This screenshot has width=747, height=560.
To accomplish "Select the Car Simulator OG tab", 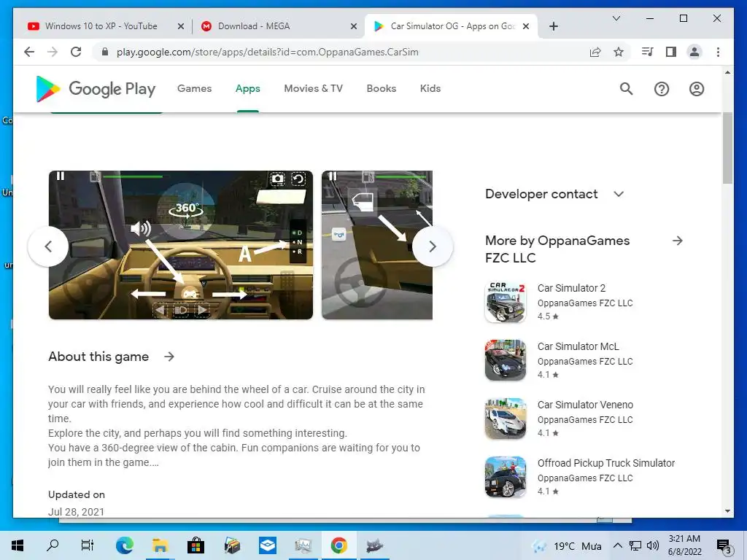I will click(452, 26).
